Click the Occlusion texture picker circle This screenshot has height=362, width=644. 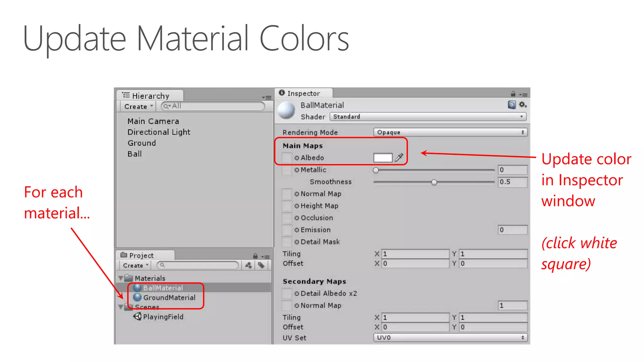[x=297, y=218]
